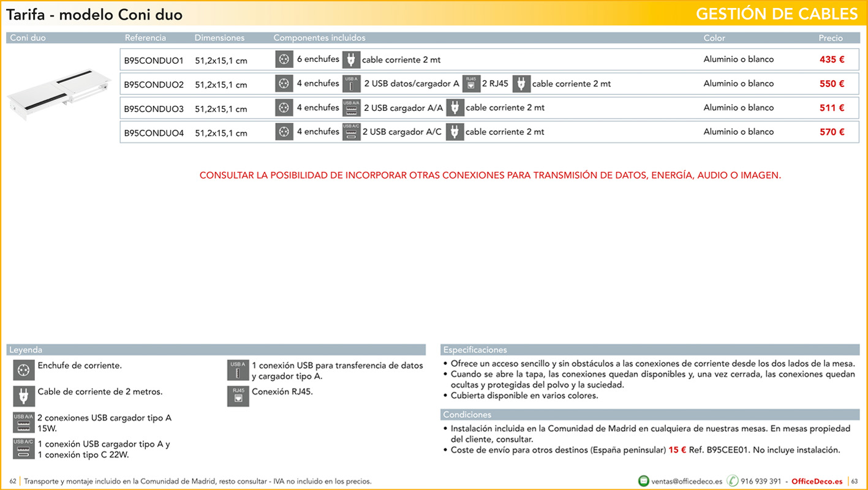Image resolution: width=868 pixels, height=490 pixels.
Task: Select the reference B95CONDUO4
Action: [x=154, y=133]
